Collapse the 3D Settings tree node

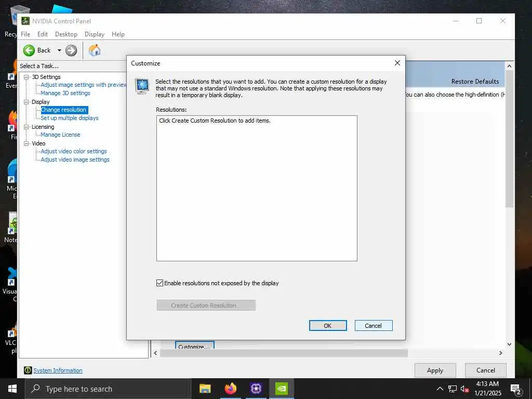pos(26,77)
